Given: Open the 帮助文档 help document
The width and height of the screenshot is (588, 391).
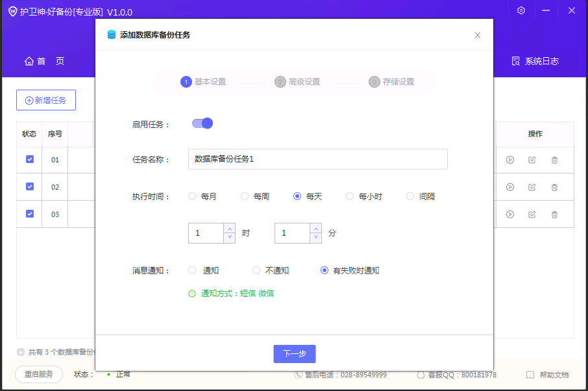Looking at the screenshot, I should point(548,375).
